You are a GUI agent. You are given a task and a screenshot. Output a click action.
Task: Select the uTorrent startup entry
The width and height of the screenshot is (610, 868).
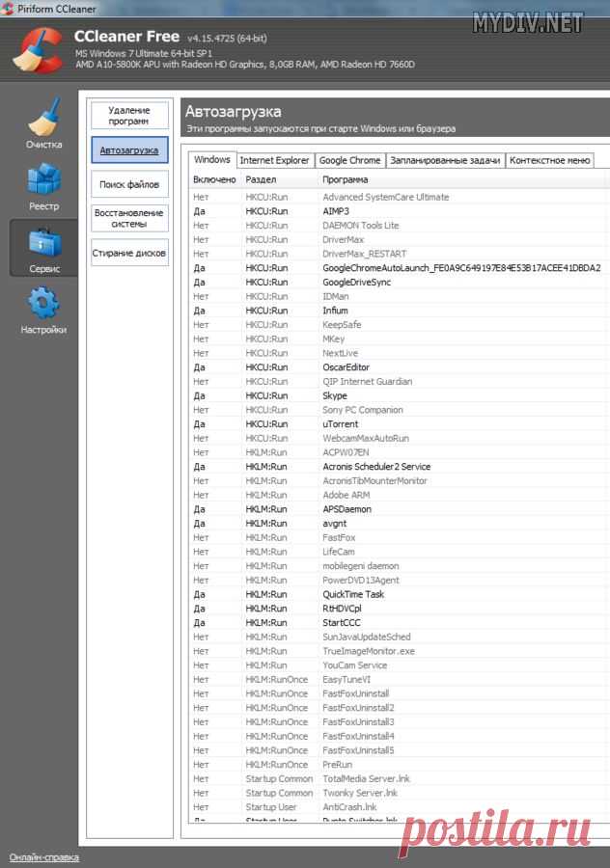(x=340, y=423)
